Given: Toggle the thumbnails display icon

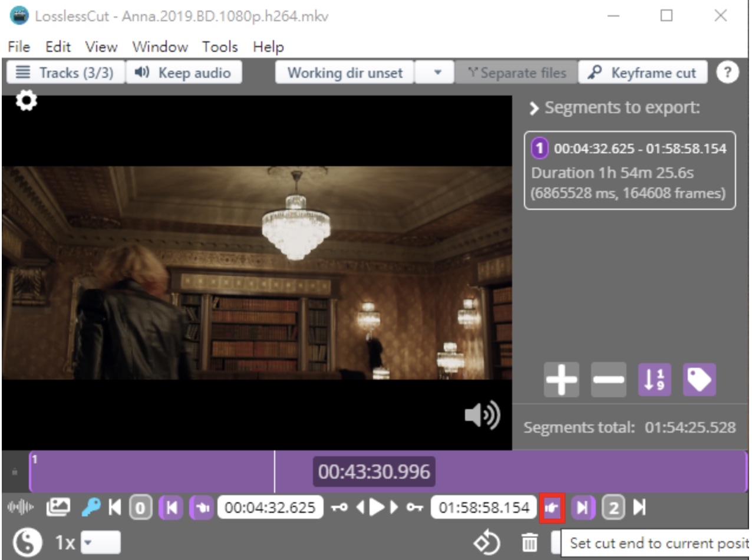Looking at the screenshot, I should pyautogui.click(x=58, y=507).
